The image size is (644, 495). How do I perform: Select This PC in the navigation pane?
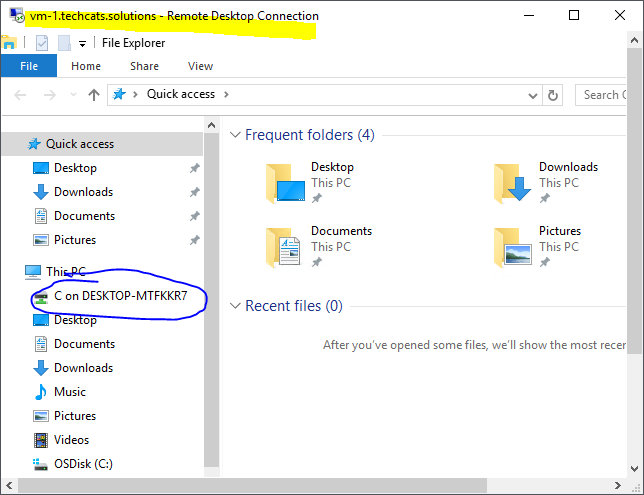[x=66, y=272]
